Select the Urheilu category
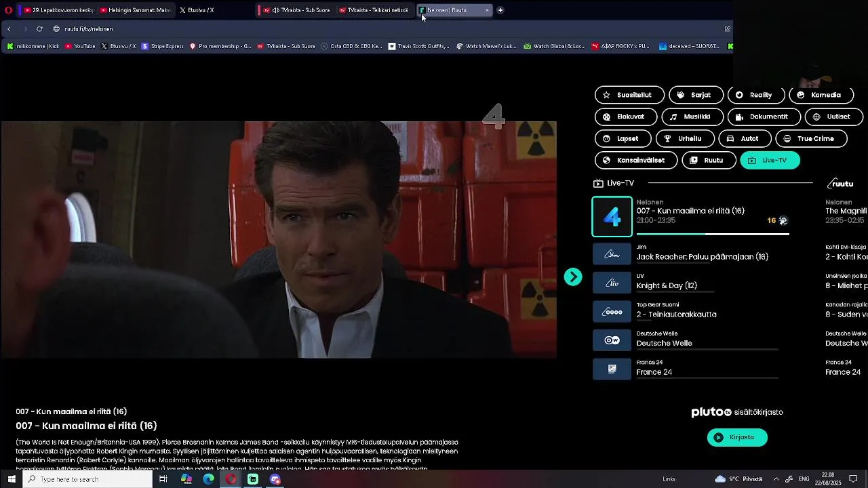 point(685,138)
